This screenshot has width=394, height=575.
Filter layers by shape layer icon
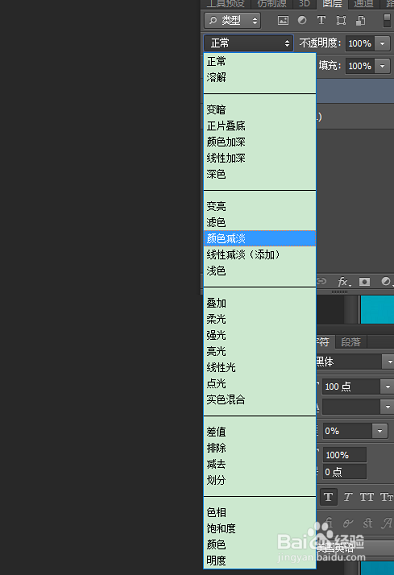click(x=341, y=21)
